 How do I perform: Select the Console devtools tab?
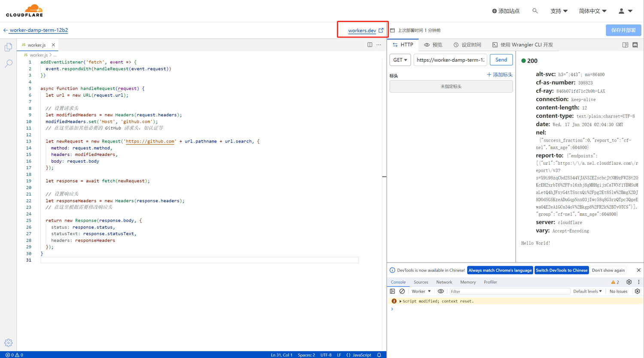tap(398, 282)
